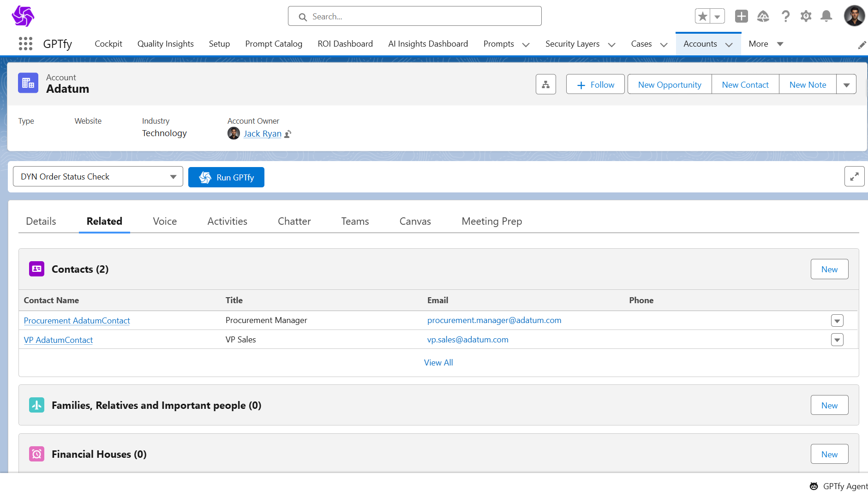Show actions for Procurement AdatumContact row
Image resolution: width=868 pixels, height=497 pixels.
[837, 320]
